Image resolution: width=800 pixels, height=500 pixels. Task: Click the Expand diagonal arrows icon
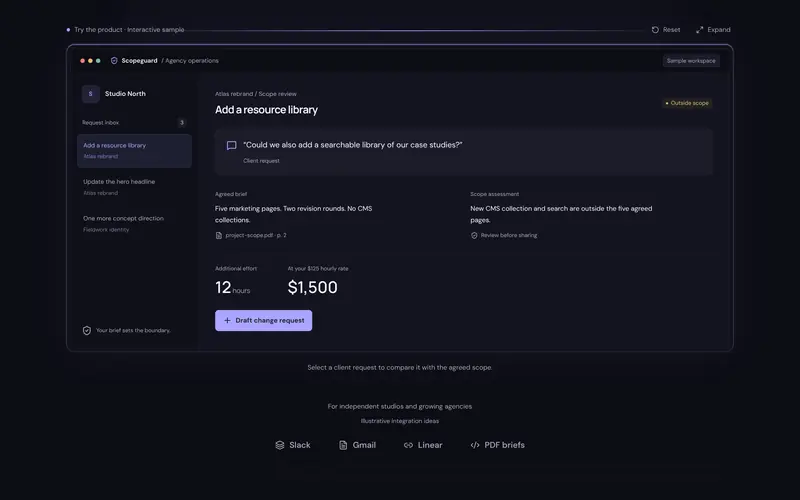click(x=699, y=30)
